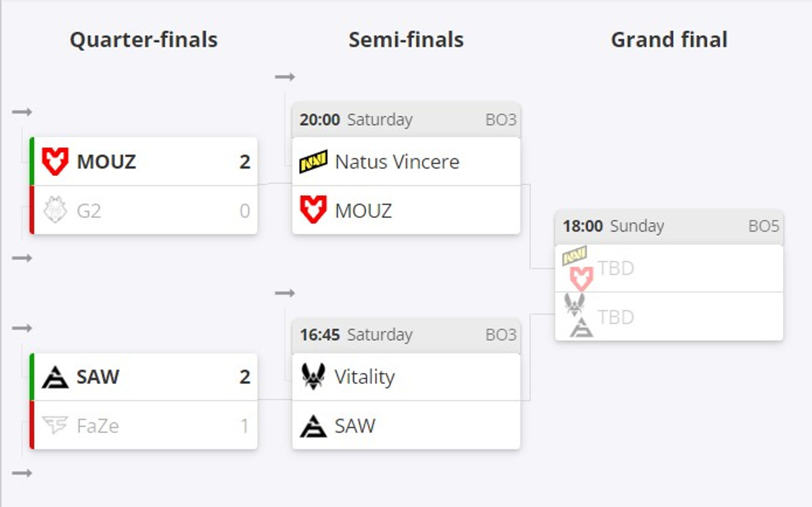Click the Natus Vincere logo in the semi-final
Viewport: 812px width, 507px height.
313,162
